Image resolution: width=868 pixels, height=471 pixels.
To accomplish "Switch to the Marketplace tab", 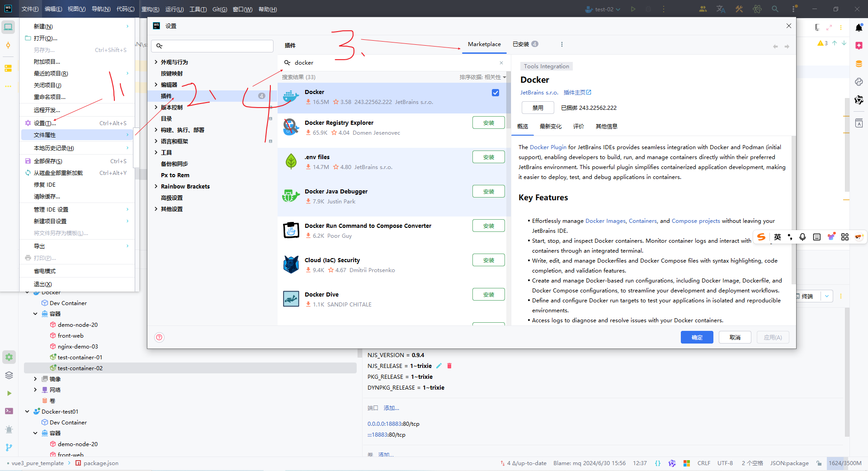I will [x=484, y=44].
